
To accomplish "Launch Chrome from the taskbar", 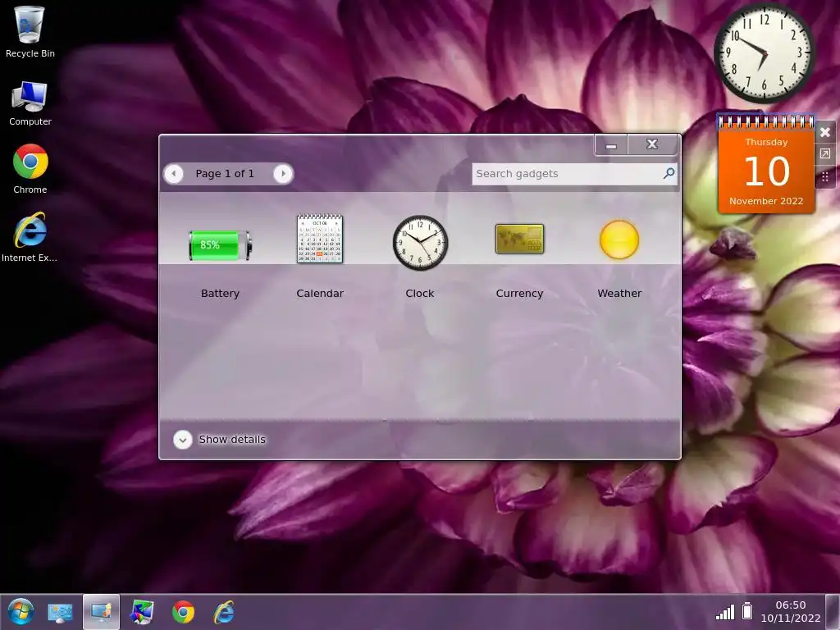I will [x=183, y=612].
